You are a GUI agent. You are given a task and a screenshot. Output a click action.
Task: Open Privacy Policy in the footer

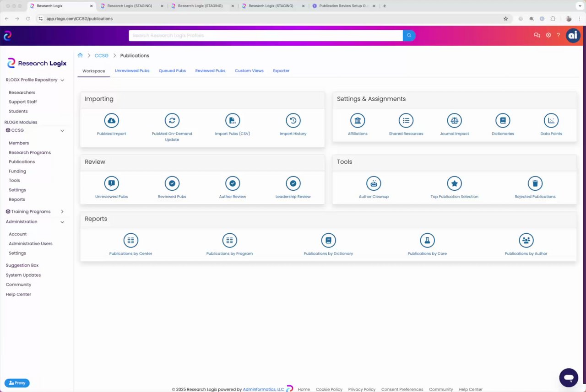point(362,389)
